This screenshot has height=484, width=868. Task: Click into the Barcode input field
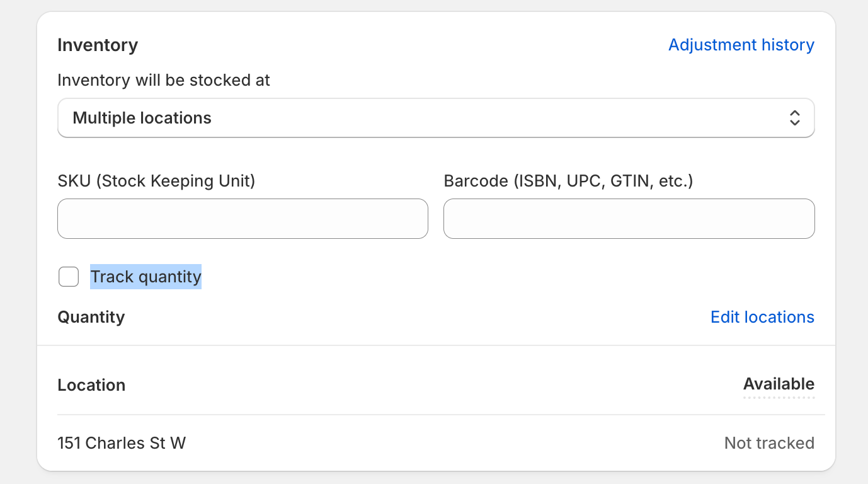[x=629, y=219]
